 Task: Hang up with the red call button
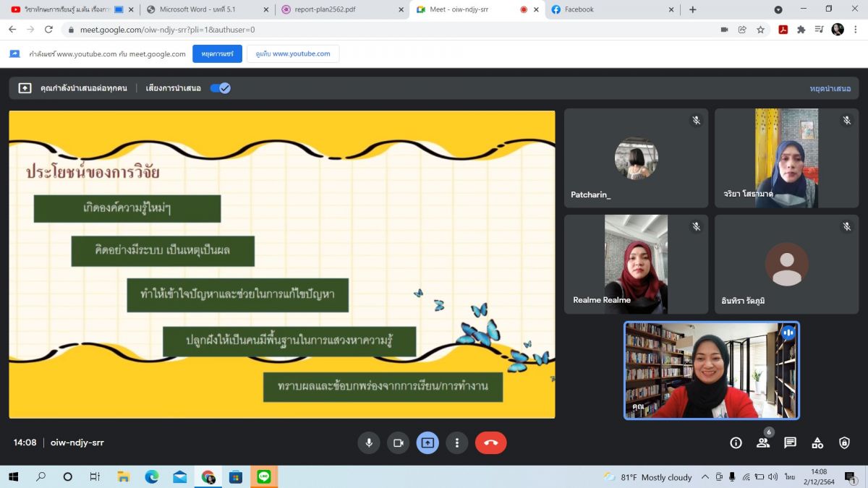490,442
